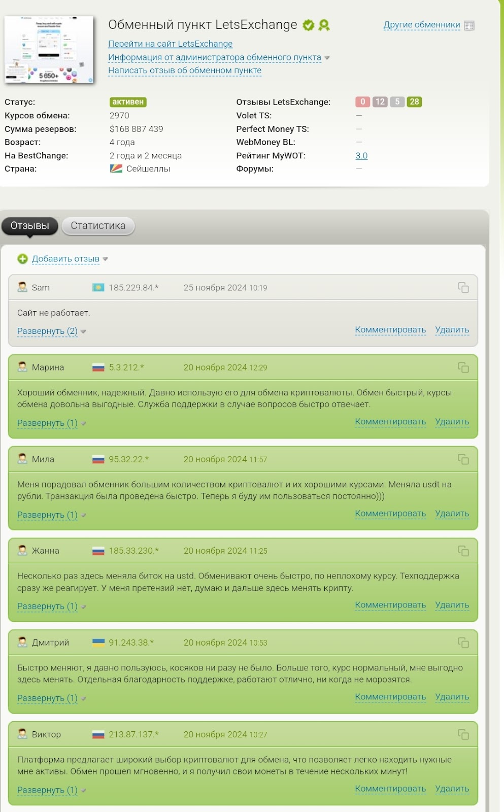Click 'Удалить' on Дмитрий's review
This screenshot has width=504, height=812.
tap(452, 697)
